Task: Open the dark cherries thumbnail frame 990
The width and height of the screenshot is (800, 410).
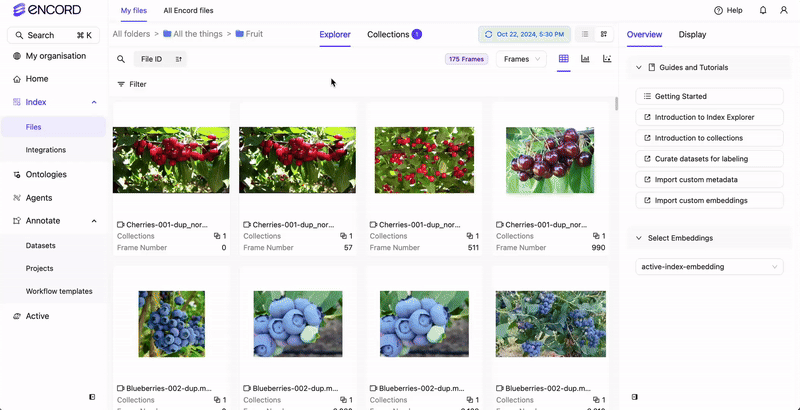Action: pos(550,160)
